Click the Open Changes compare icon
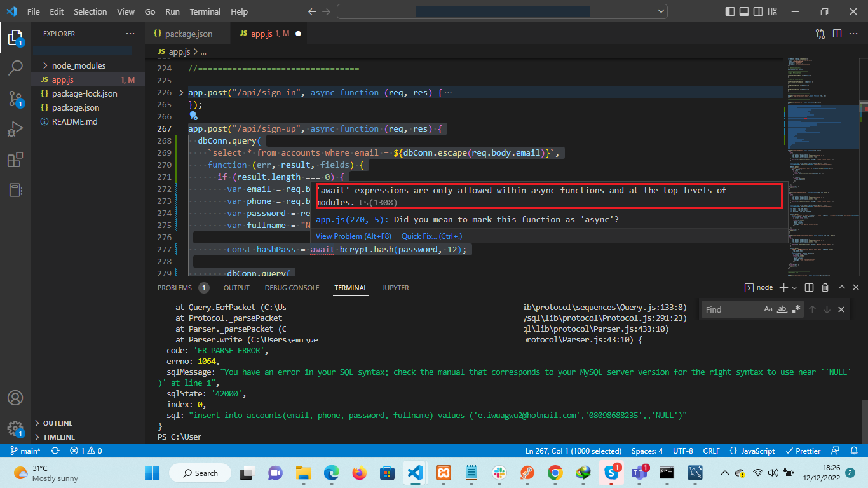This screenshot has width=868, height=488. coord(820,34)
